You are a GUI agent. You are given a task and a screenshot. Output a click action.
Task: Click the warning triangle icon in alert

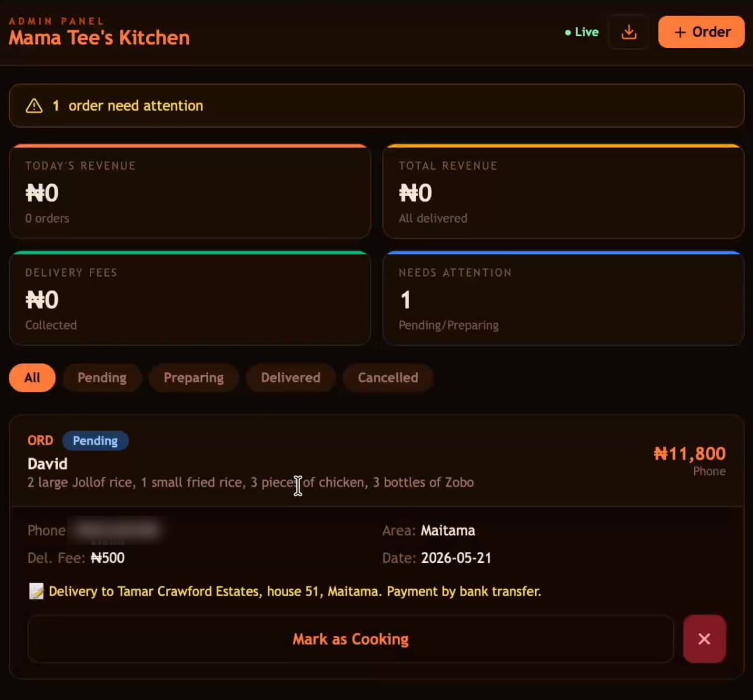point(34,106)
